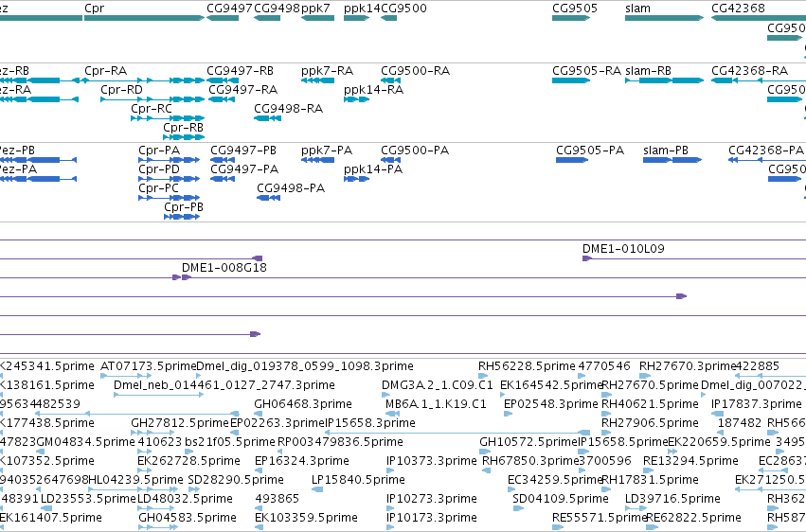Click DMG3A.2_1.C09.C1 label
The height and width of the screenshot is (532, 806).
(x=438, y=384)
